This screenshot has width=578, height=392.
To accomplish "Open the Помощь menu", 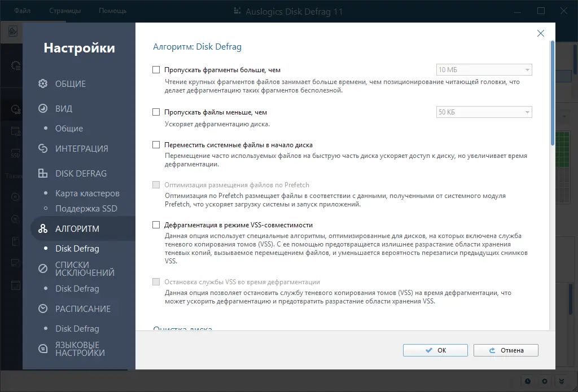I will (112, 11).
